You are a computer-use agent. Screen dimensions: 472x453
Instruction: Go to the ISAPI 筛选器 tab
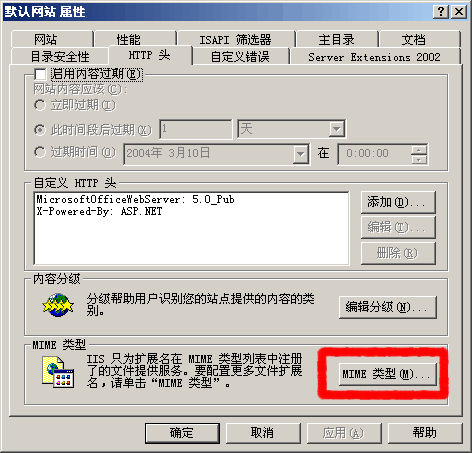point(236,40)
